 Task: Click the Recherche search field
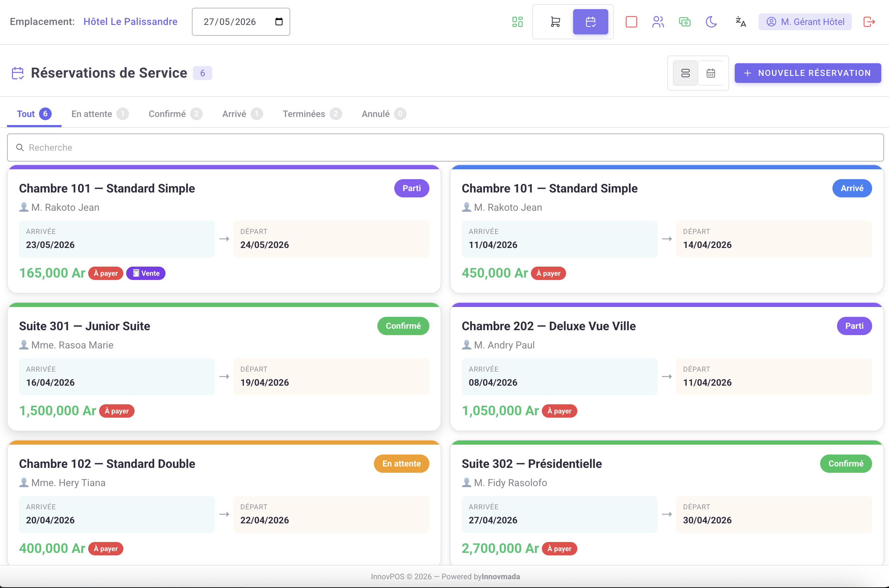(x=445, y=148)
